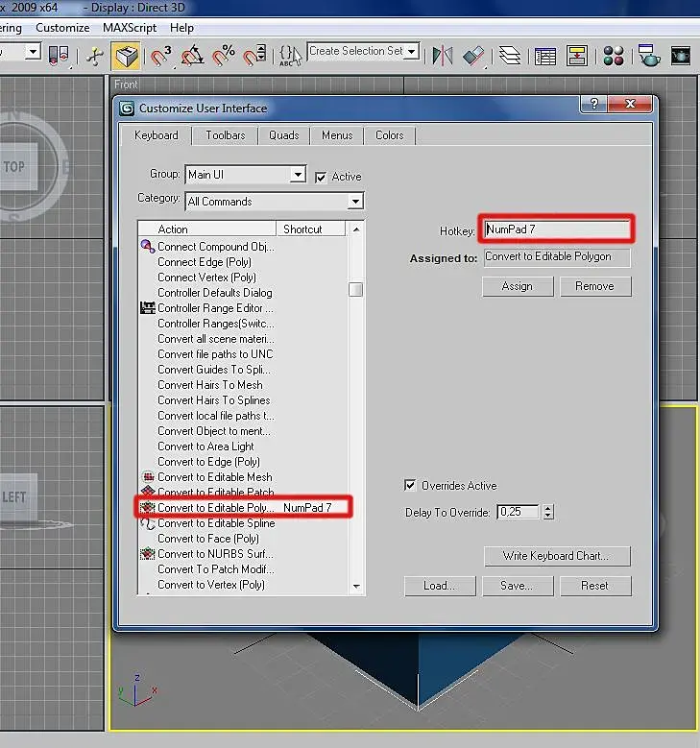Click the Reset button
Viewport: 700px width, 748px height.
pos(595,586)
